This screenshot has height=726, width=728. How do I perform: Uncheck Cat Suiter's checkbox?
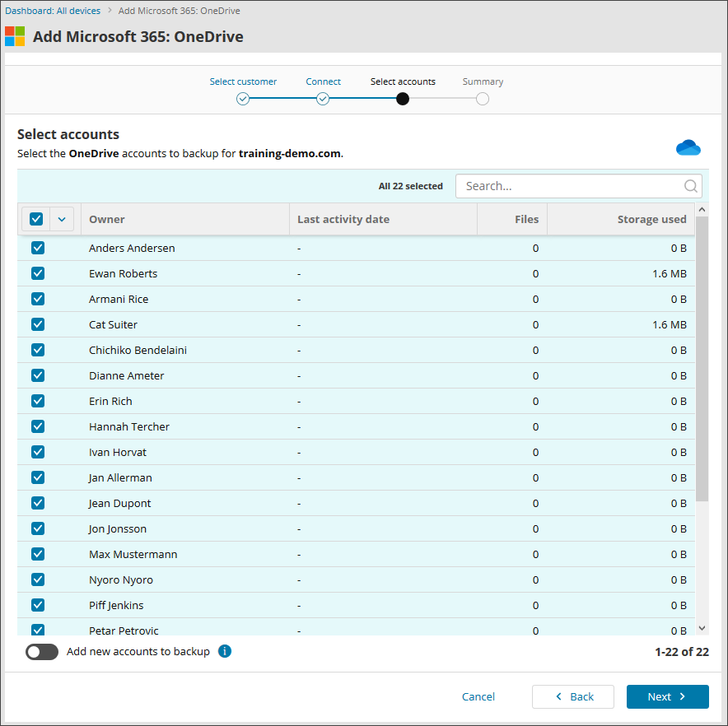click(x=38, y=324)
